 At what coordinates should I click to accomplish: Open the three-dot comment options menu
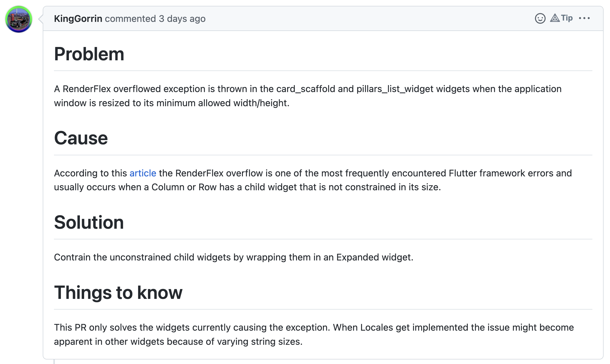point(584,18)
